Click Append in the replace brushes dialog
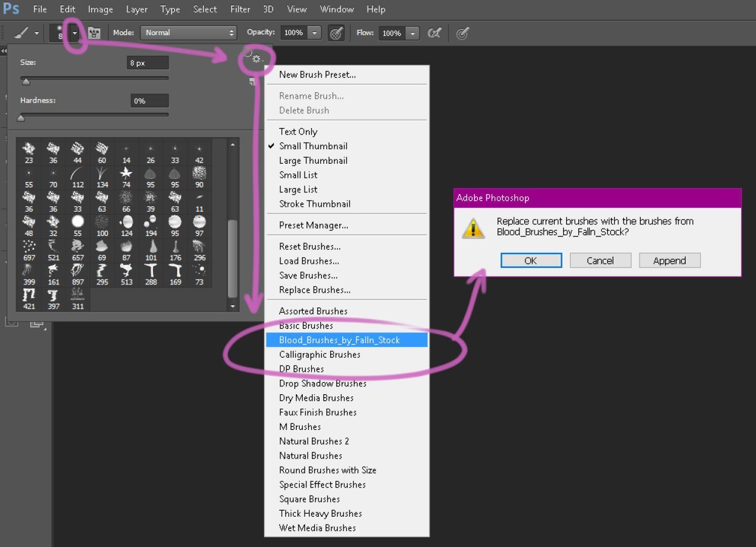This screenshot has height=547, width=756. click(669, 260)
